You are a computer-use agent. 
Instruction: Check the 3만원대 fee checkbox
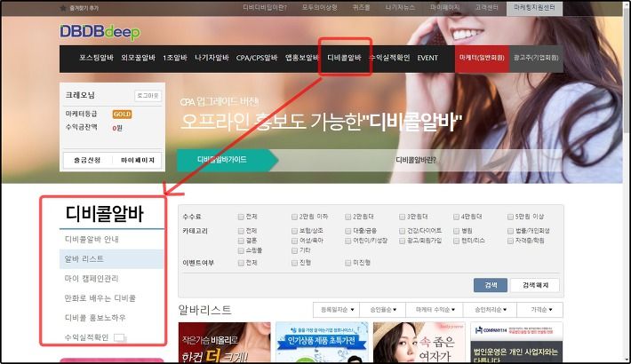402,217
